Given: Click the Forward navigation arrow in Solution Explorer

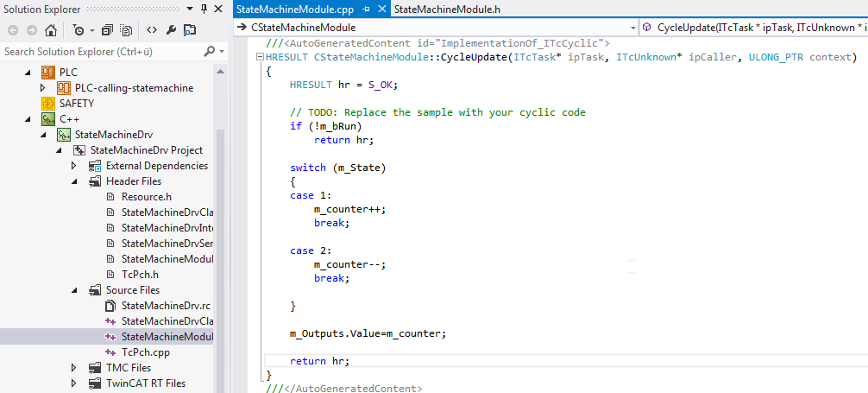Looking at the screenshot, I should click(32, 30).
